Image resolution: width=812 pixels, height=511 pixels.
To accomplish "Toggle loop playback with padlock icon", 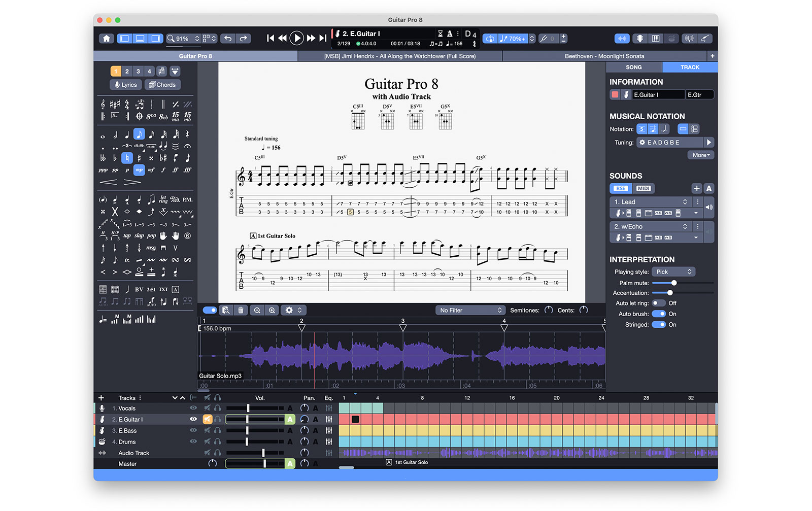I will (x=490, y=39).
